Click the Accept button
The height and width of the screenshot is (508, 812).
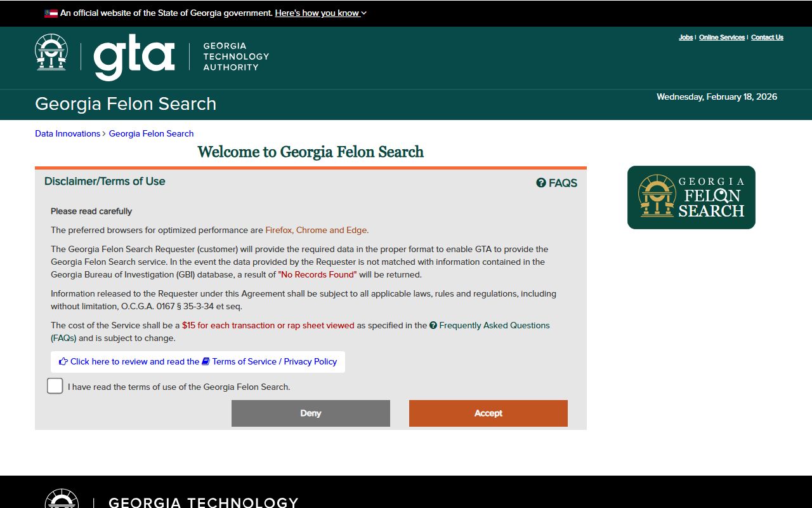pos(488,413)
